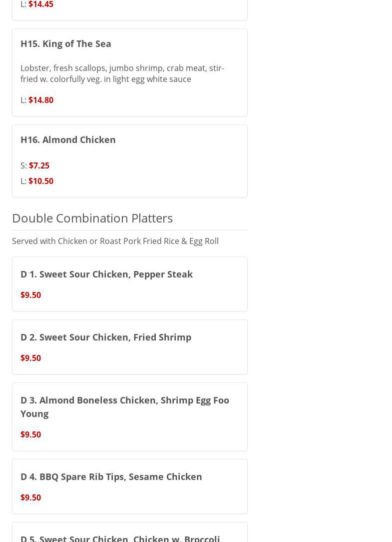Click the 'L:' size label for King of The Sea

pos(23,100)
